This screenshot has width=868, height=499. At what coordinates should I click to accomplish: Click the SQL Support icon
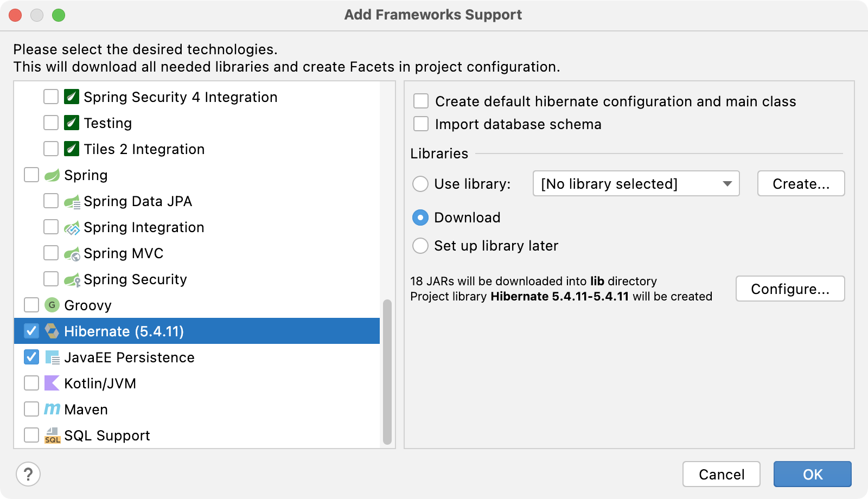tap(52, 435)
